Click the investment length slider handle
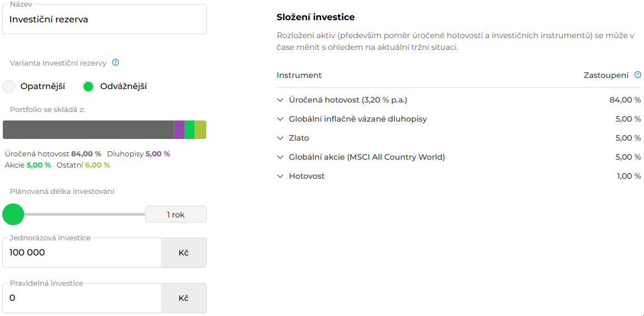This screenshot has height=316, width=644. pyautogui.click(x=13, y=214)
